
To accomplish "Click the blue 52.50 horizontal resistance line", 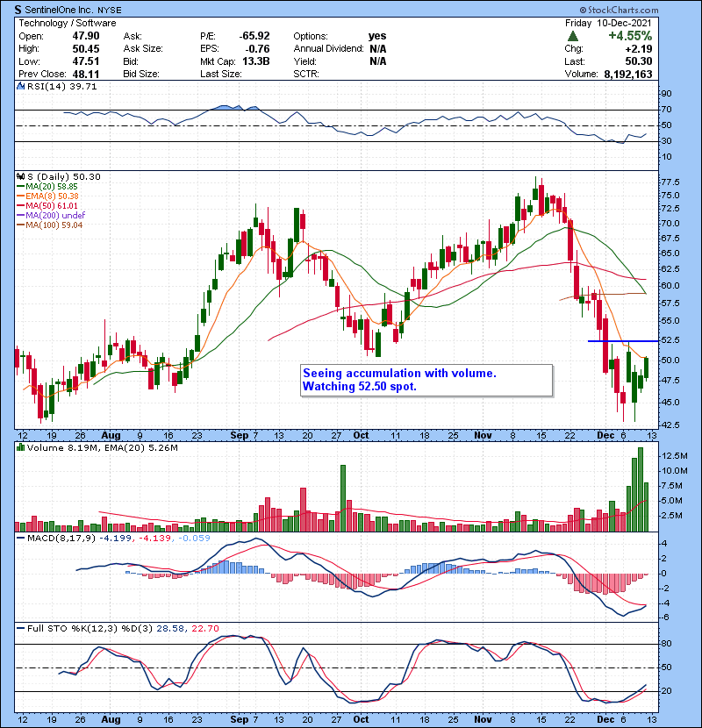I will point(623,341).
